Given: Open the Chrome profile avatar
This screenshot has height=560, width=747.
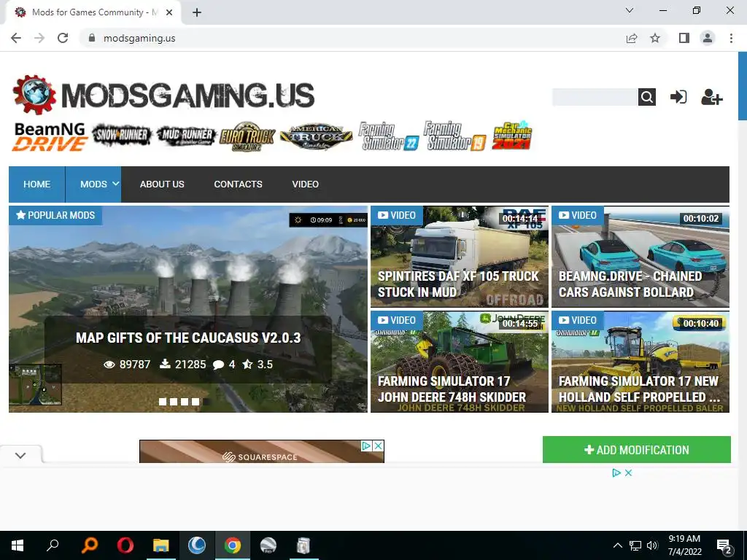Looking at the screenshot, I should point(708,38).
